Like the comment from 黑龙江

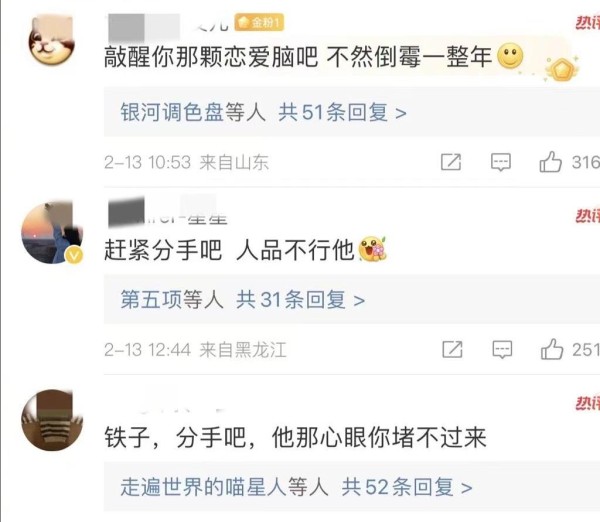(x=552, y=349)
